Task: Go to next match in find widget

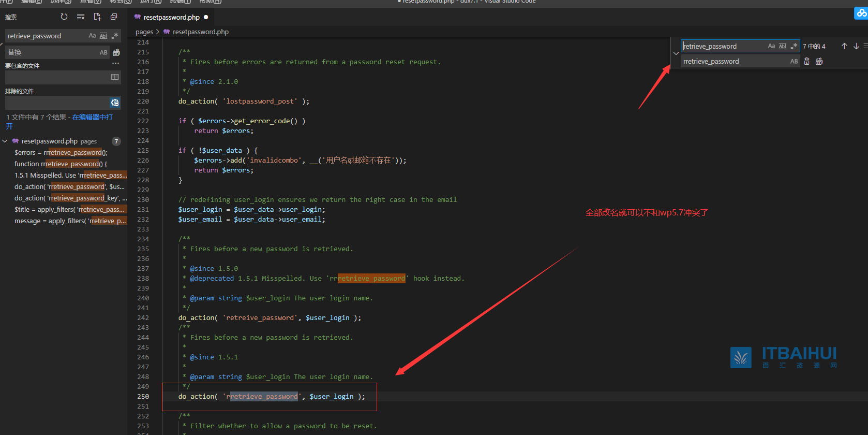Action: tap(856, 46)
